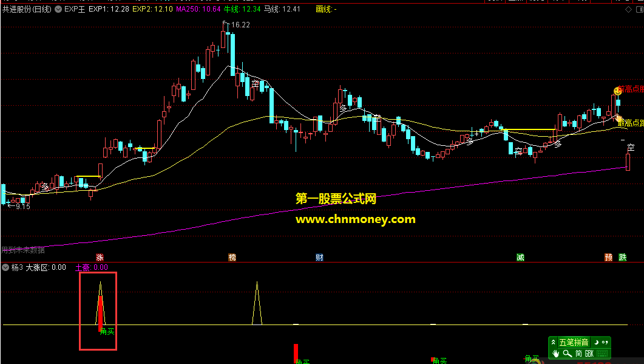Click the 共进股份(日线) stock title
Viewport: 644px width, 364px height.
coord(27,9)
